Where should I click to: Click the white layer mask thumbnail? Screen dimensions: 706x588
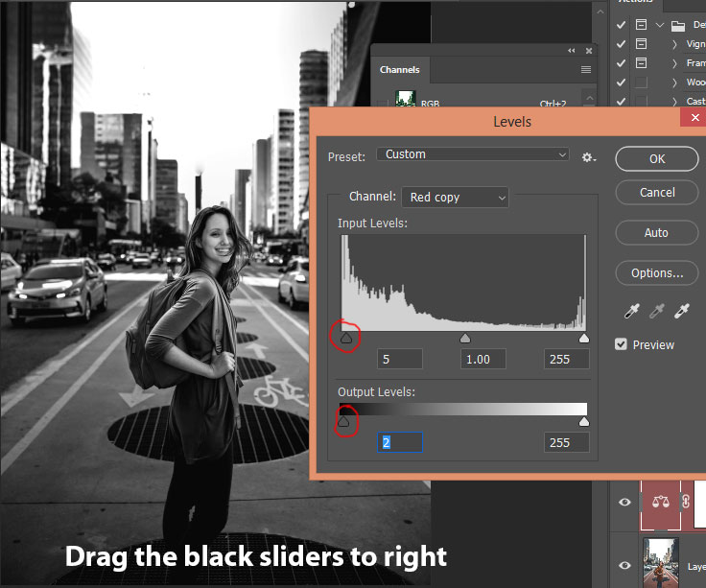tap(699, 504)
